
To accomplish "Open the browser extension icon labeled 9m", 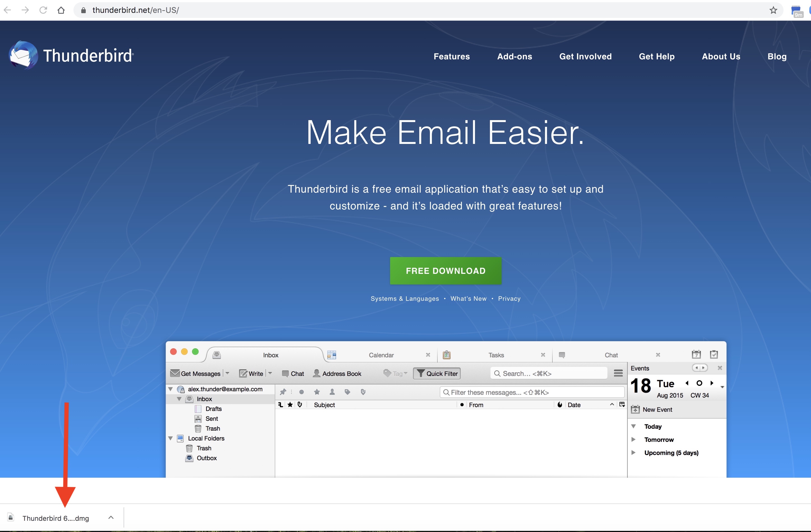I will tap(796, 11).
